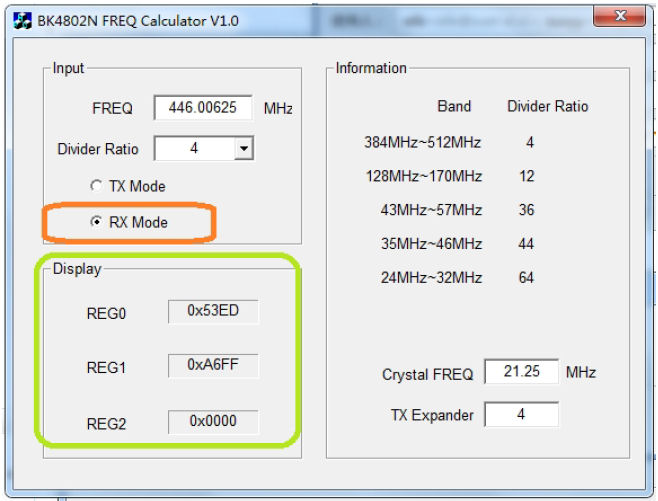The height and width of the screenshot is (501, 658).
Task: Click the BK4802N app icon in title bar
Action: point(22,21)
